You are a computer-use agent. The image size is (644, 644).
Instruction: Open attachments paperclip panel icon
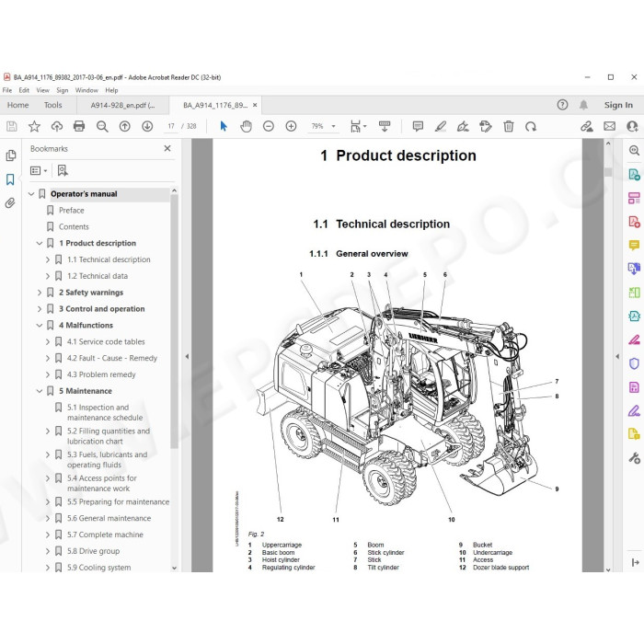coord(10,203)
